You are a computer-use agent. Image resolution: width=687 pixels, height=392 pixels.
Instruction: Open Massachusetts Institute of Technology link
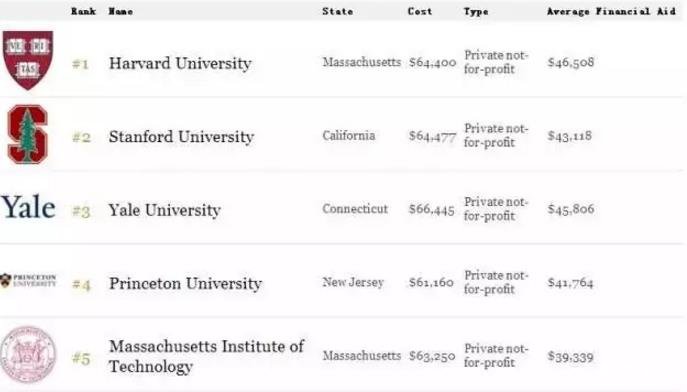206,356
